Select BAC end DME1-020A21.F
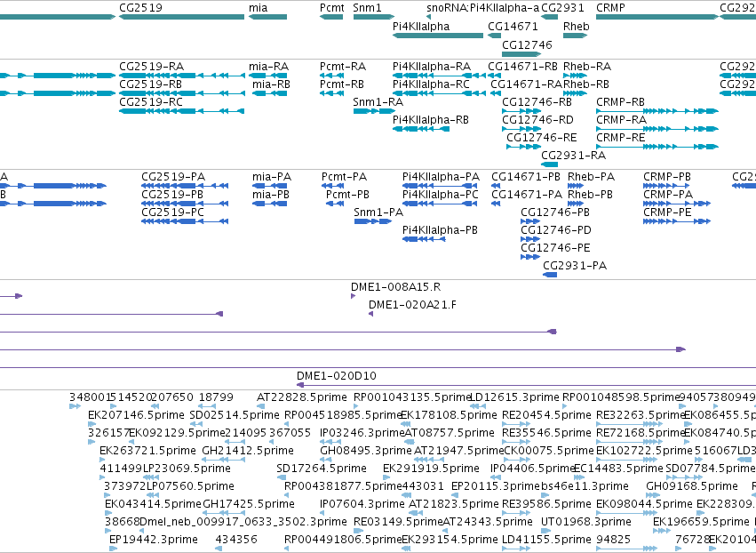 pos(370,314)
